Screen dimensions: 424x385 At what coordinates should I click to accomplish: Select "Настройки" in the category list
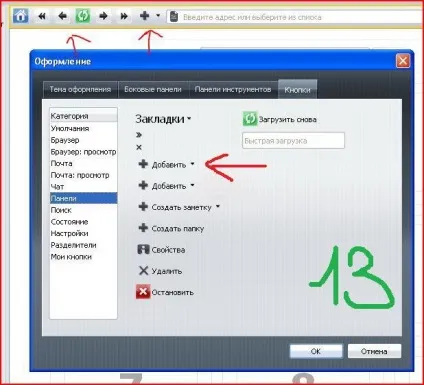83,233
